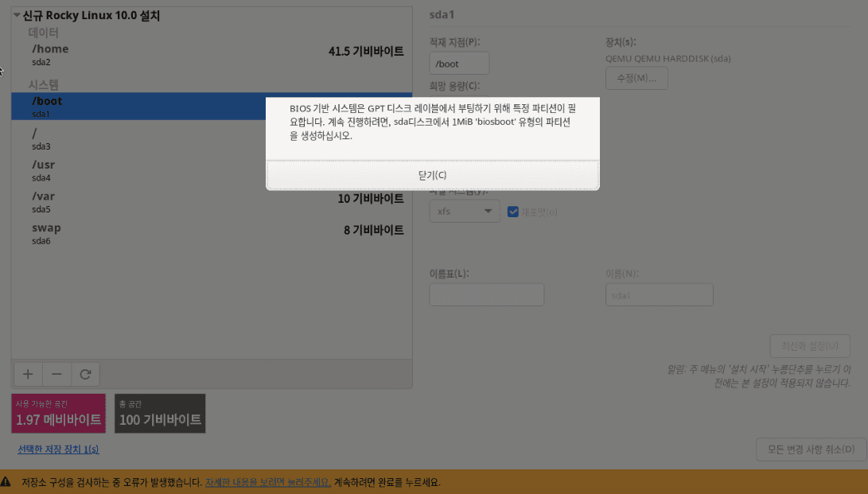The width and height of the screenshot is (868, 494).
Task: Click the plus icon to add mount point
Action: [x=28, y=374]
